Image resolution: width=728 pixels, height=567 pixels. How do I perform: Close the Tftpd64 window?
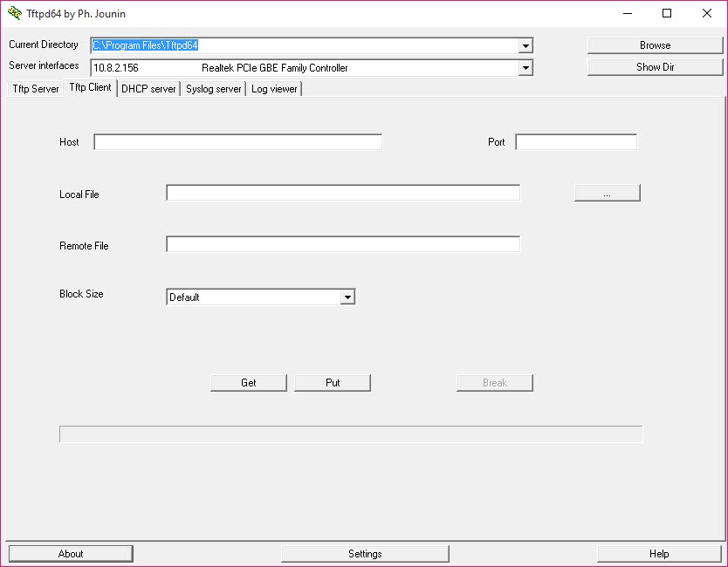pos(707,13)
